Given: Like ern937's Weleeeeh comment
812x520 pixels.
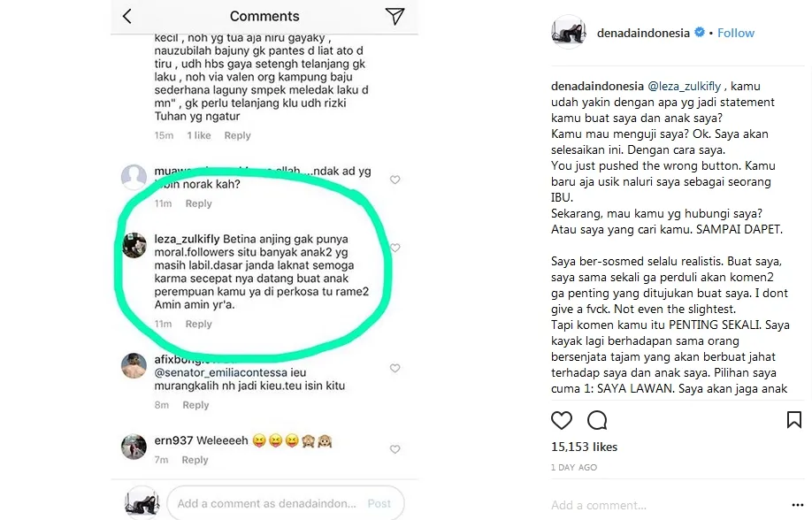Looking at the screenshot, I should click(x=395, y=449).
